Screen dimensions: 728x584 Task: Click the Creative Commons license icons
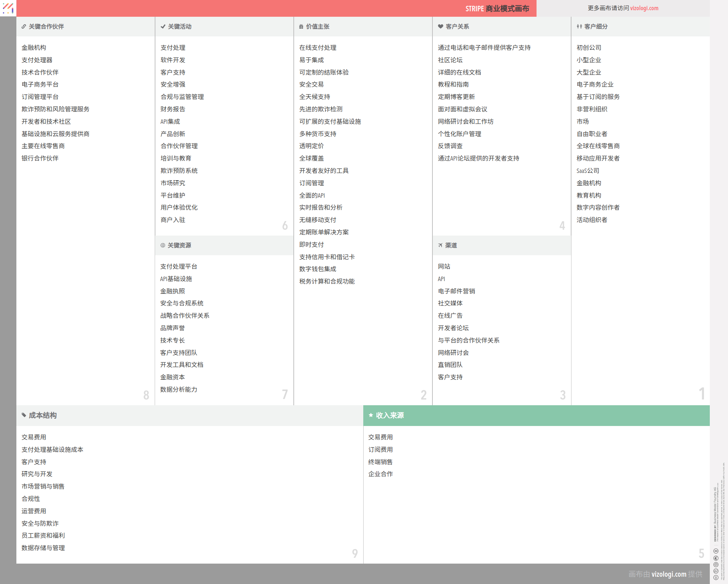pyautogui.click(x=716, y=564)
